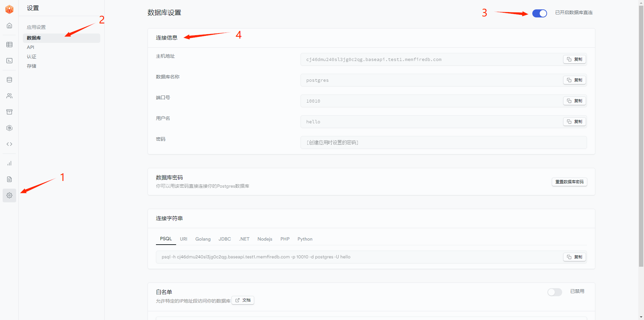
Task: Select 应用设置 in settings menu
Action: [x=36, y=27]
